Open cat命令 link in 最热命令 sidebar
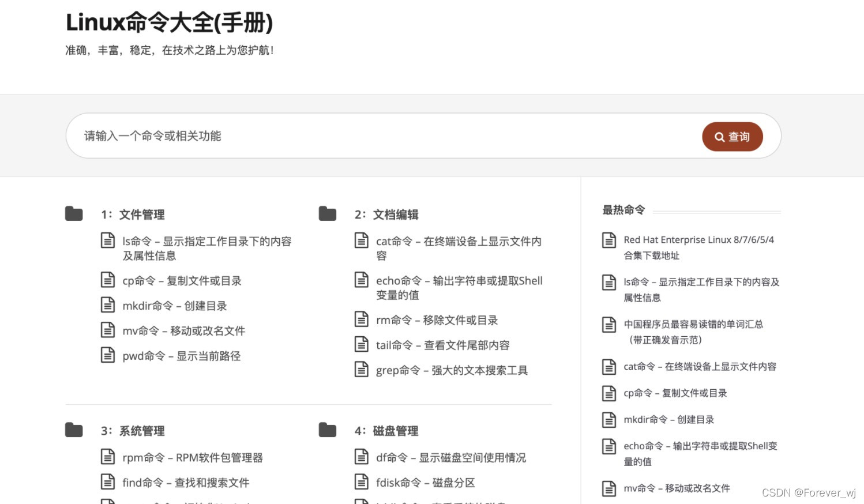 click(700, 367)
